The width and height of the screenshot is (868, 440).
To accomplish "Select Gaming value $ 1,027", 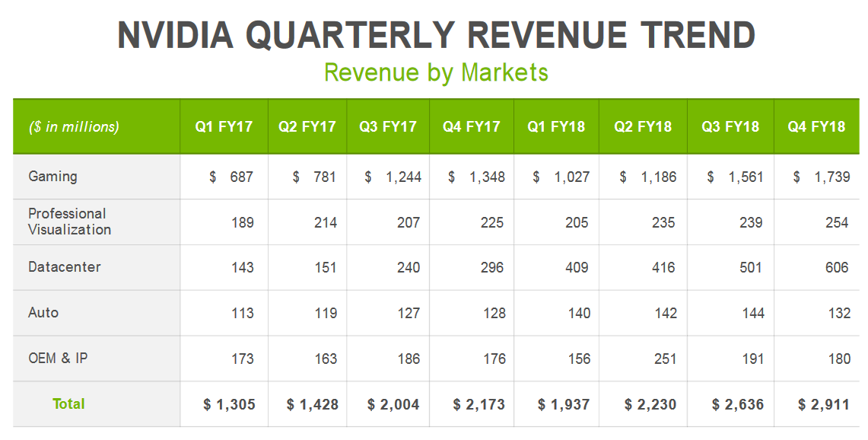I will click(561, 177).
